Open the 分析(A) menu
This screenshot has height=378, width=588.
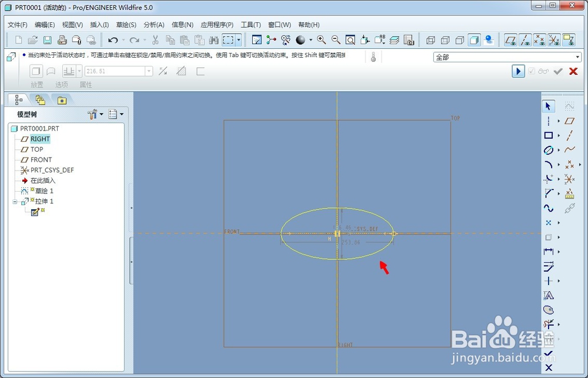[153, 25]
